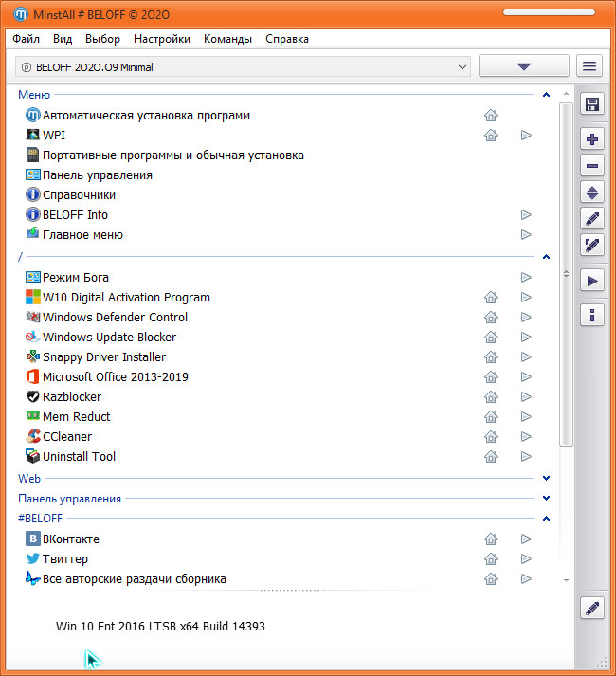Click home icon for Microsoft Office 2013-2019
Viewport: 616px width, 676px height.
(x=491, y=376)
